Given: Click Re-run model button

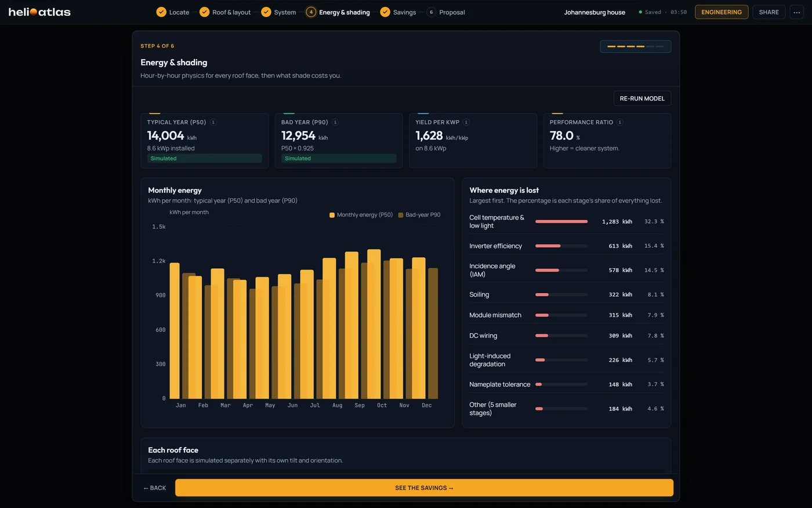Looking at the screenshot, I should pos(642,99).
